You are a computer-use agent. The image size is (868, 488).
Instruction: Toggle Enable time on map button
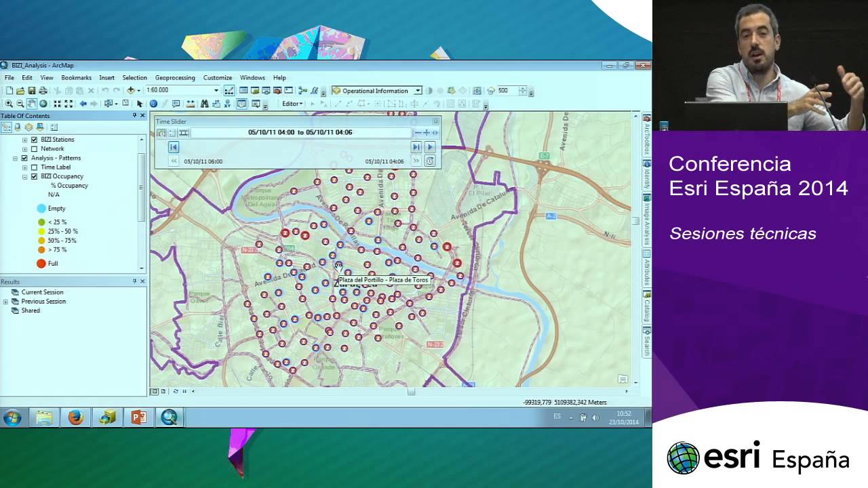(x=161, y=133)
